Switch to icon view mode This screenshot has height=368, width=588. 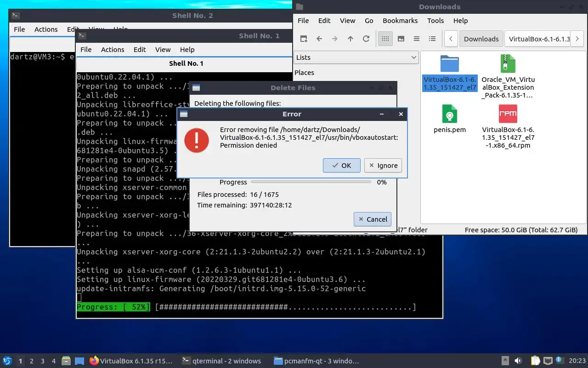(x=385, y=39)
